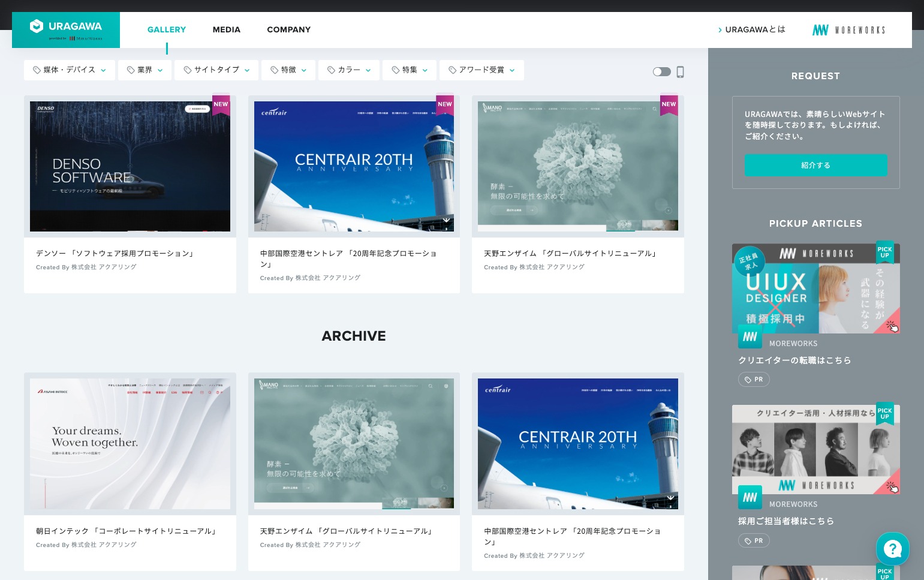The image size is (924, 580).
Task: Follow the URAGAWAとは link
Action: click(752, 29)
